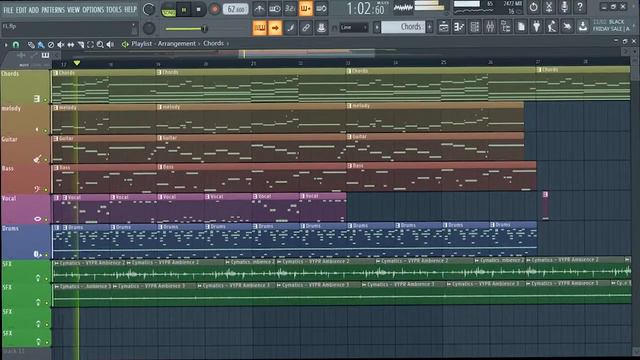Screen dimensions: 640x360
Task: Open the Chords pattern selector
Action: [x=402, y=27]
